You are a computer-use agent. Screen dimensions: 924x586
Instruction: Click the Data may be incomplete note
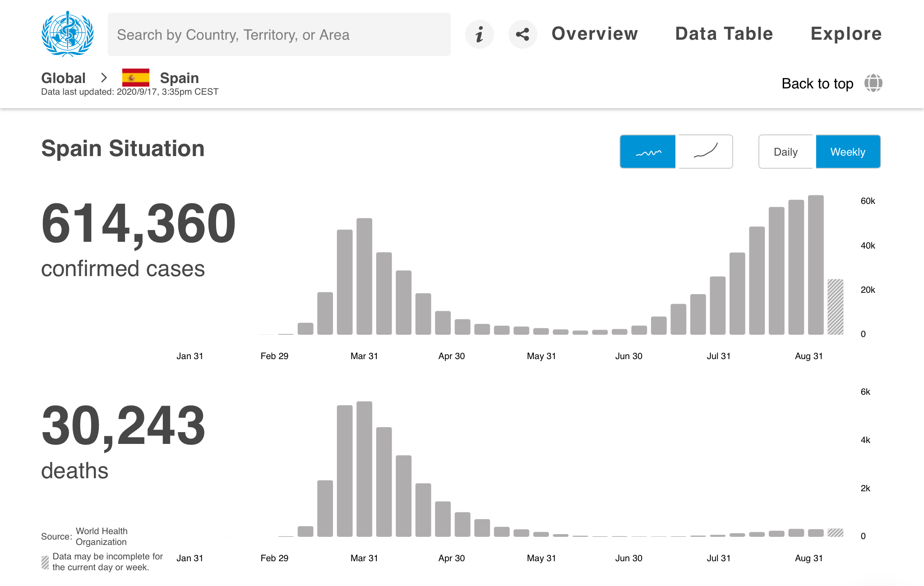(107, 562)
